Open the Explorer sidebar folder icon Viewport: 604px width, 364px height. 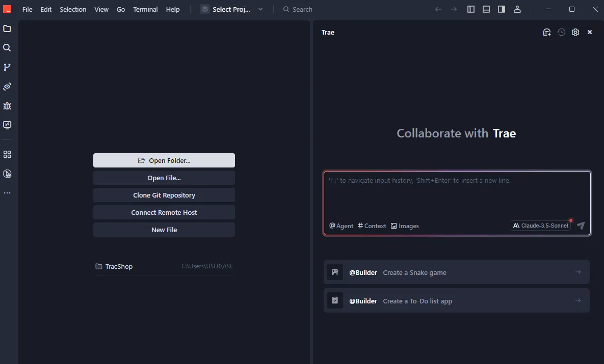pos(7,29)
